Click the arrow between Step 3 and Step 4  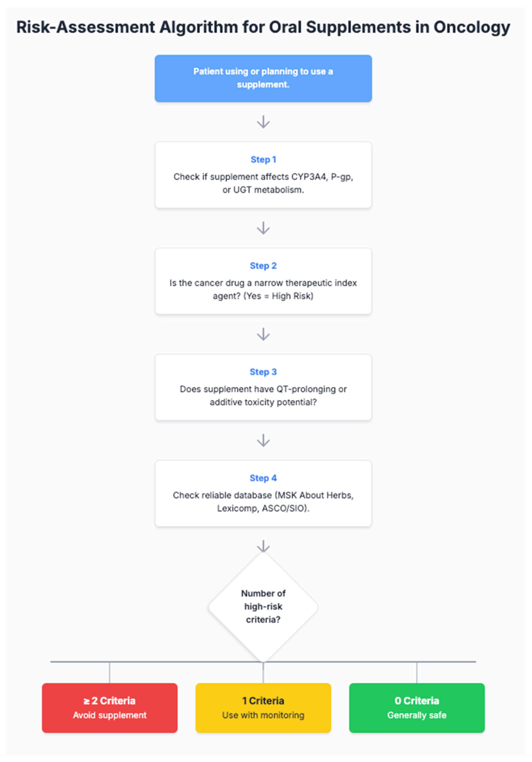263,440
